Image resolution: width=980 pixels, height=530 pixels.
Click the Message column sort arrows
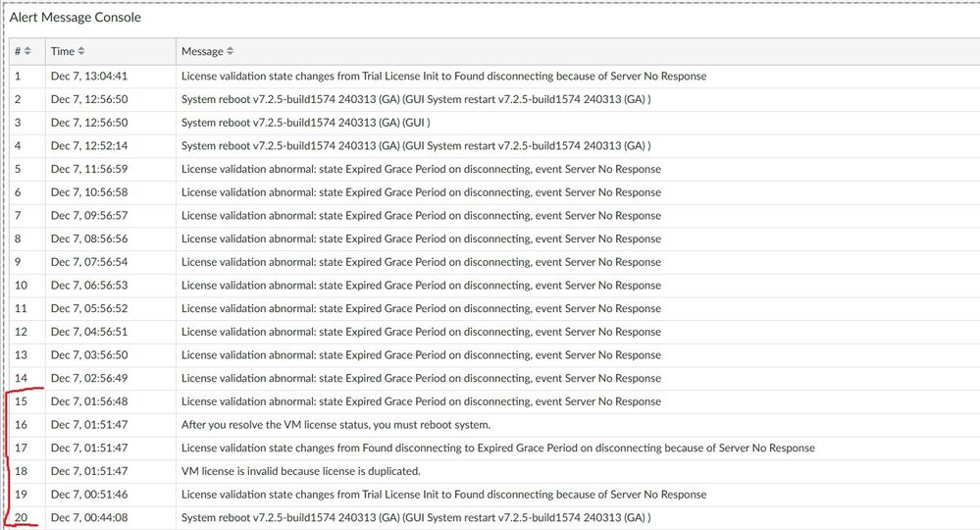click(231, 51)
